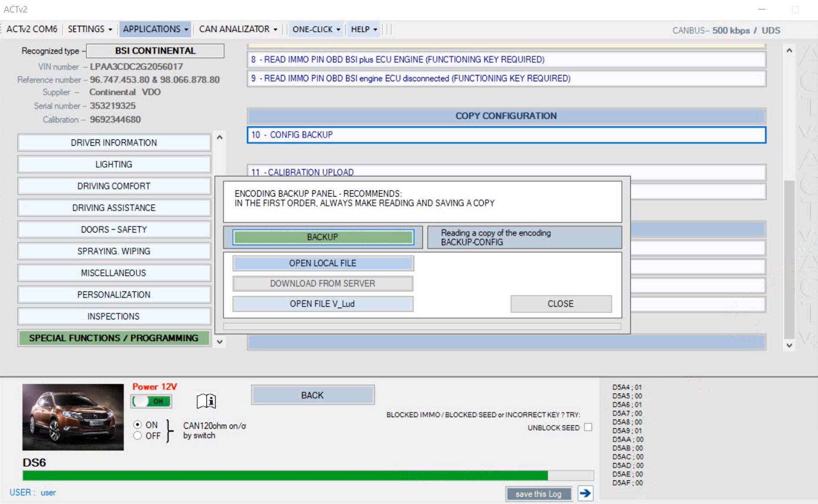Click scroll up arrow of functions list
818x504 pixels.
(x=789, y=50)
